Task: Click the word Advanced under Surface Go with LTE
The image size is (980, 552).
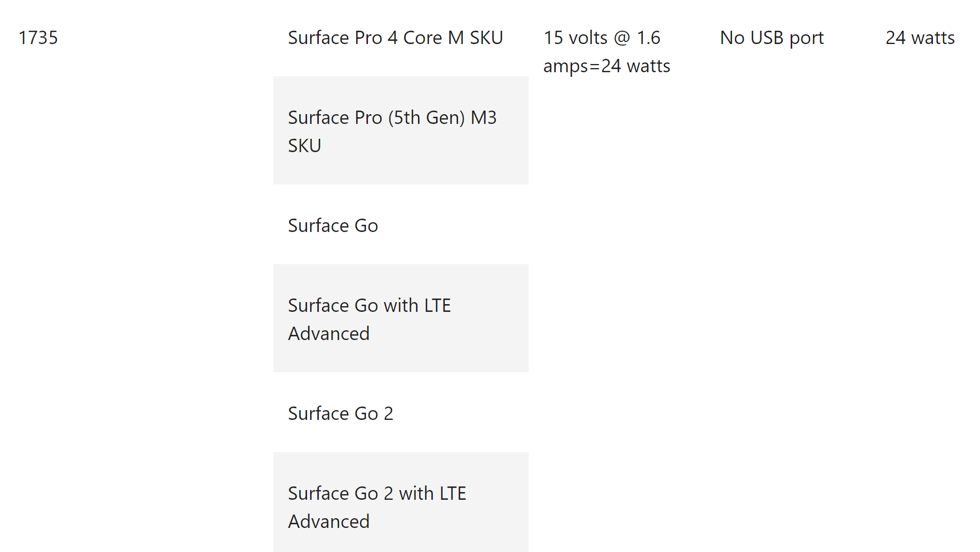Action: (x=329, y=333)
